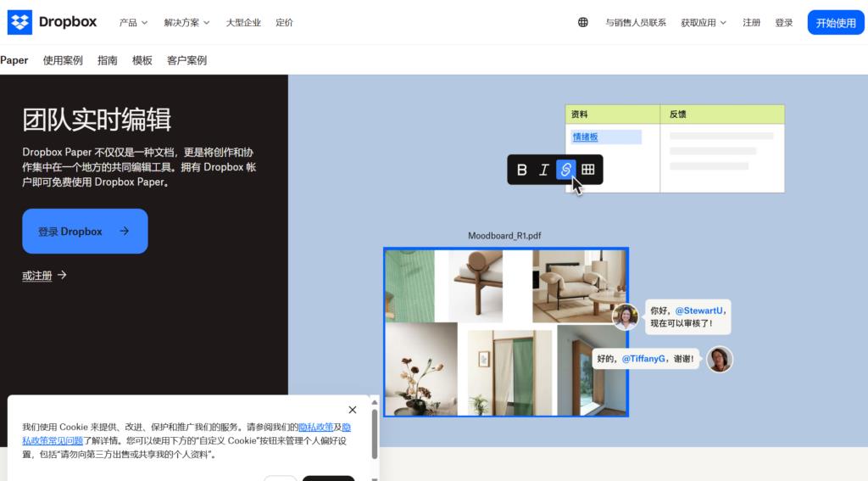This screenshot has width=868, height=481.
Task: Select the Paper sub-navigation tab
Action: coord(14,60)
